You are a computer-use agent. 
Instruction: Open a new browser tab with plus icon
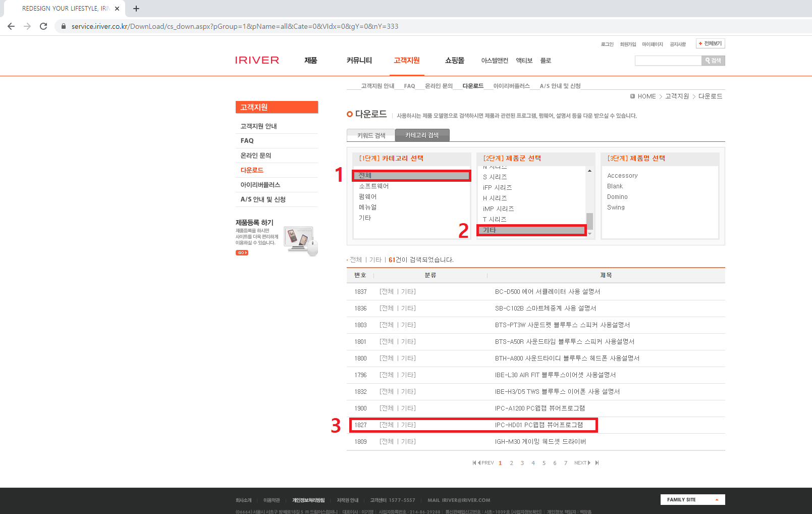click(136, 9)
